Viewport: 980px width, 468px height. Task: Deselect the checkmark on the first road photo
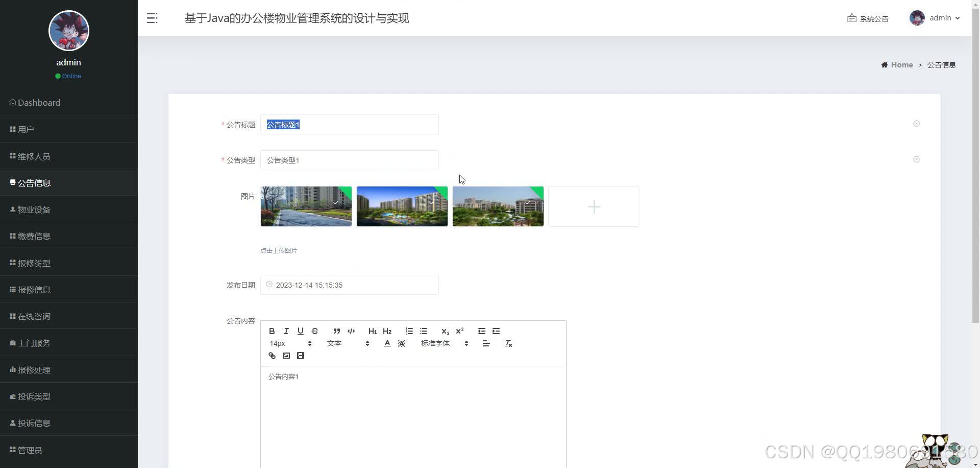[x=336, y=202]
